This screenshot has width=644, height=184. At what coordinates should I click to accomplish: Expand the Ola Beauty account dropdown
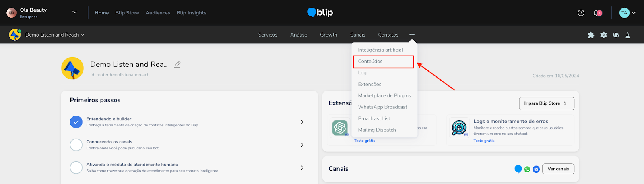coord(74,12)
